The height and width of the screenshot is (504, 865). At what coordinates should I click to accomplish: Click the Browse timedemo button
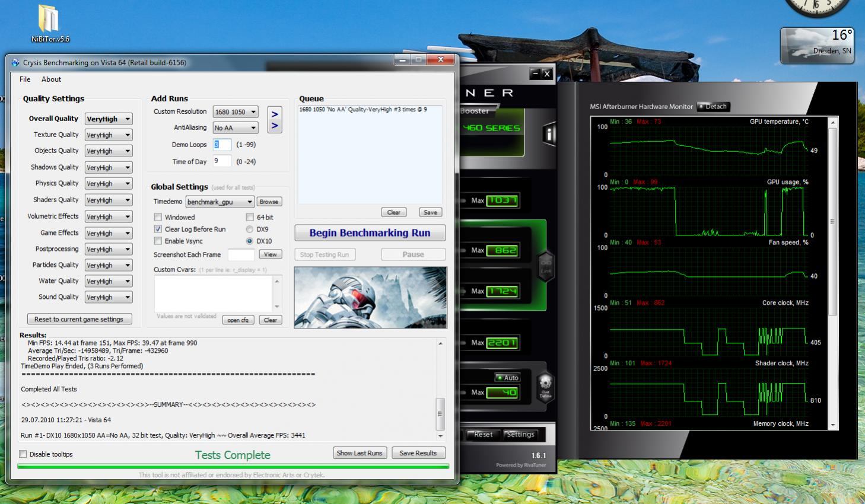(269, 202)
